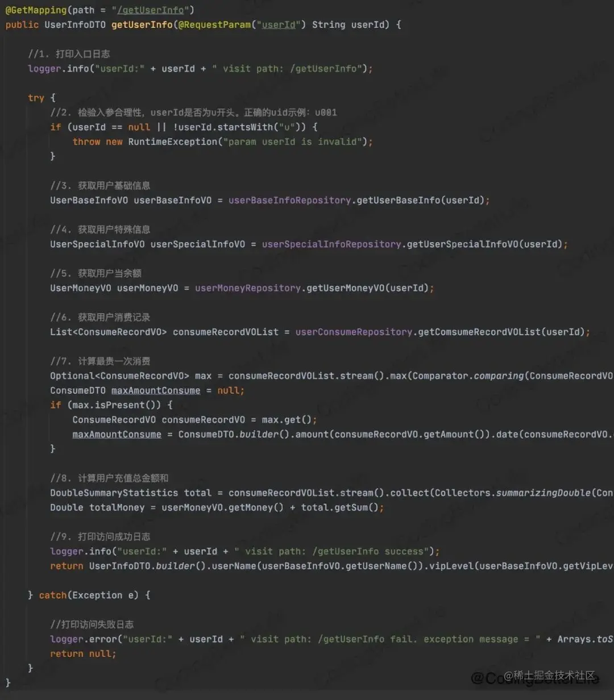Screen dimensions: 614x700
Task: Click comment "//4. 获取用户特殊信息"
Action: 100,230
